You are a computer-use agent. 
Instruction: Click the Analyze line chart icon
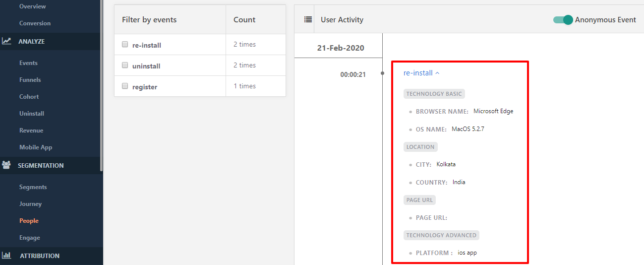pos(6,41)
